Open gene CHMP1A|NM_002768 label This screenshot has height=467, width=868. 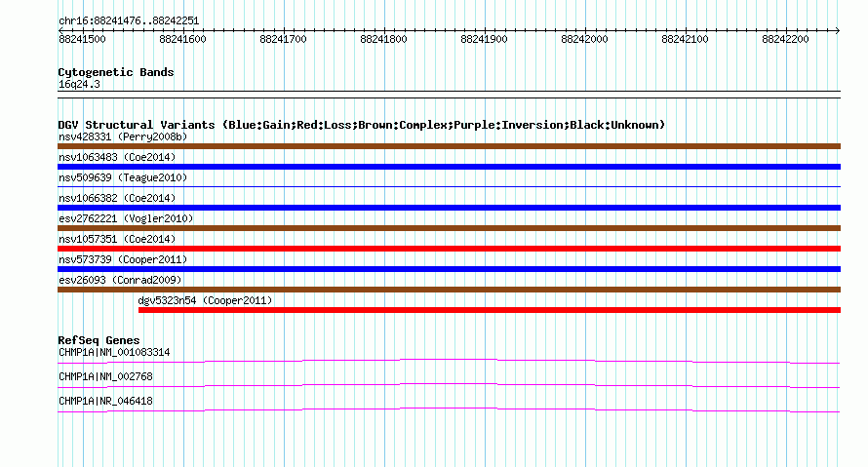tap(105, 376)
